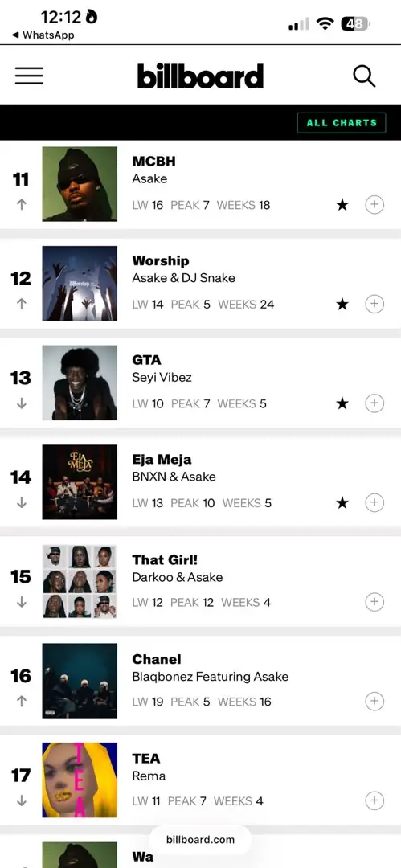Expand GTA entry with plus icon
This screenshot has height=868, width=401.
click(374, 403)
